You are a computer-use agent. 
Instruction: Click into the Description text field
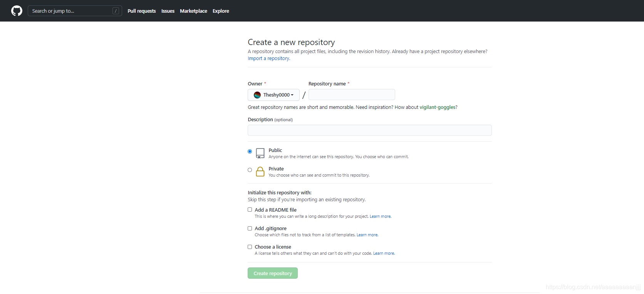(370, 130)
